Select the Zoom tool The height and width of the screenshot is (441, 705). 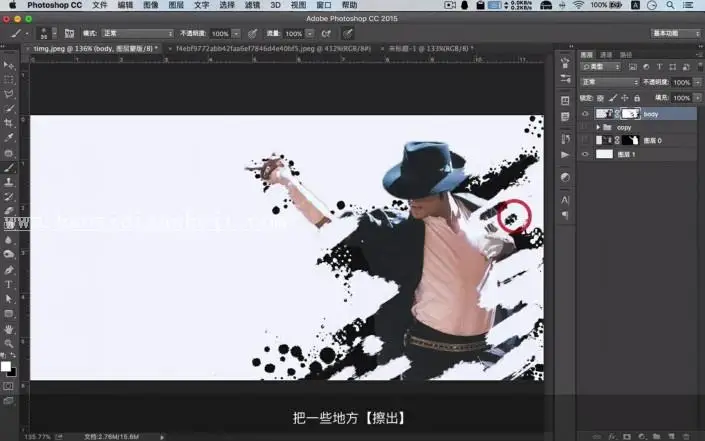9,344
